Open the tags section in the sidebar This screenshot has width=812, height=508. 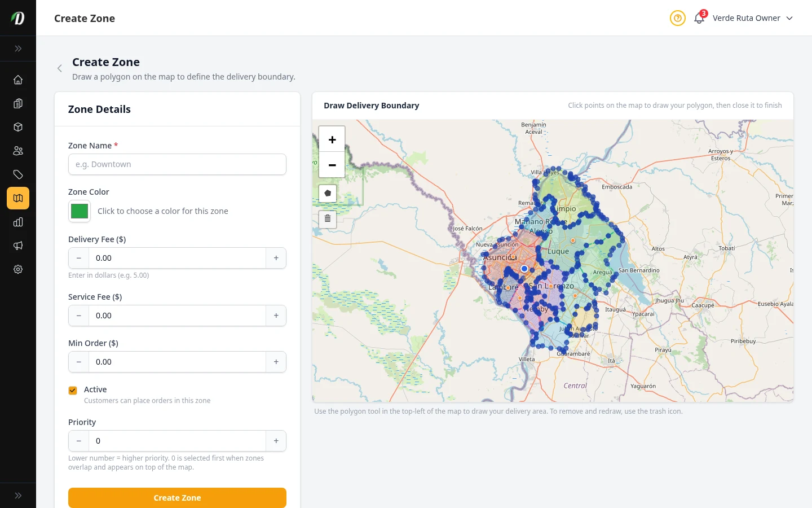pyautogui.click(x=17, y=174)
